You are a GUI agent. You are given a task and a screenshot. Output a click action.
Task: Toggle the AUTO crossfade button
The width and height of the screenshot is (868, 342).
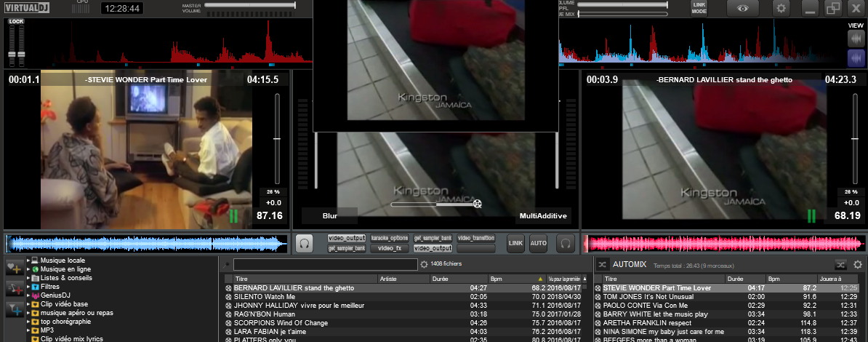(539, 243)
